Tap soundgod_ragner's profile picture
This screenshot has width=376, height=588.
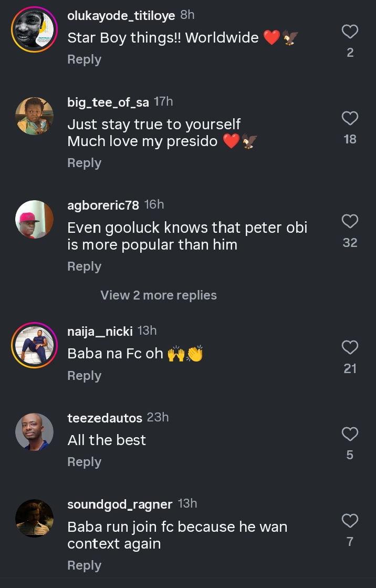pos(34,518)
